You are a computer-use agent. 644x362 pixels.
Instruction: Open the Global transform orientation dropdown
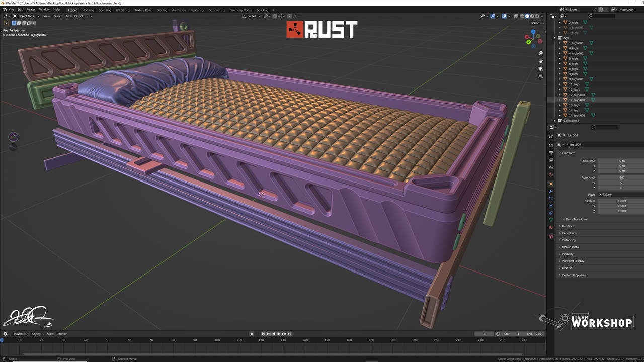coord(251,16)
